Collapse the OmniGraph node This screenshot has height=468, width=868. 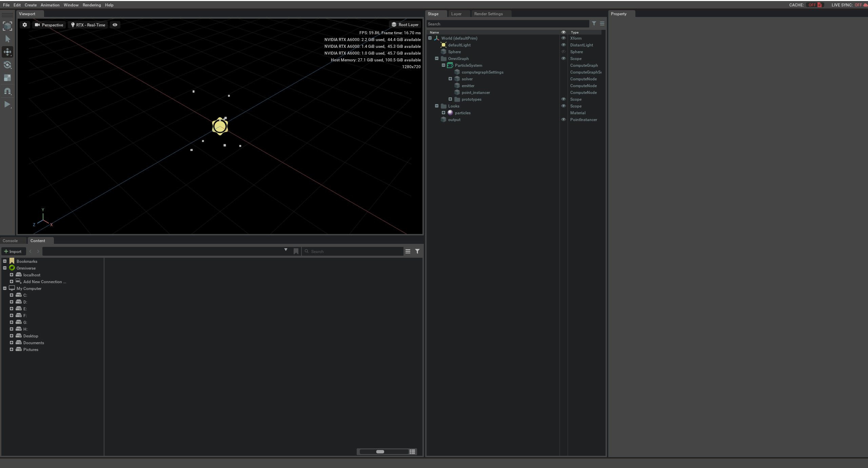[x=437, y=58]
